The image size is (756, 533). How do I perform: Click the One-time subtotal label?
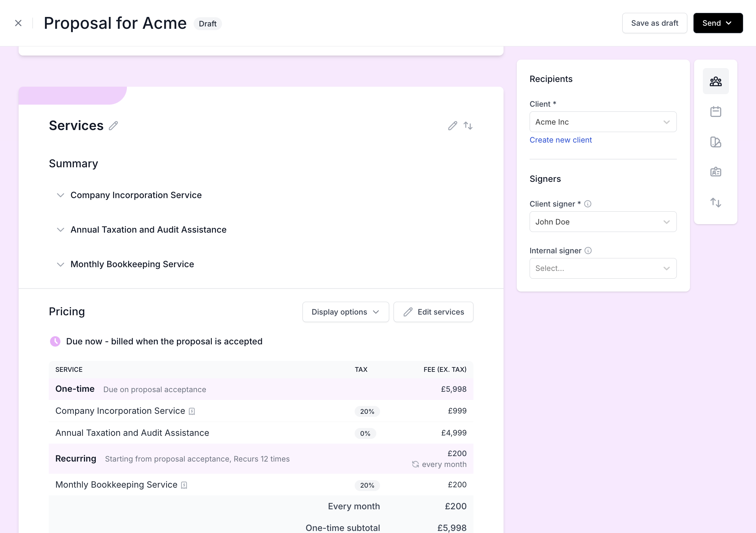point(343,528)
